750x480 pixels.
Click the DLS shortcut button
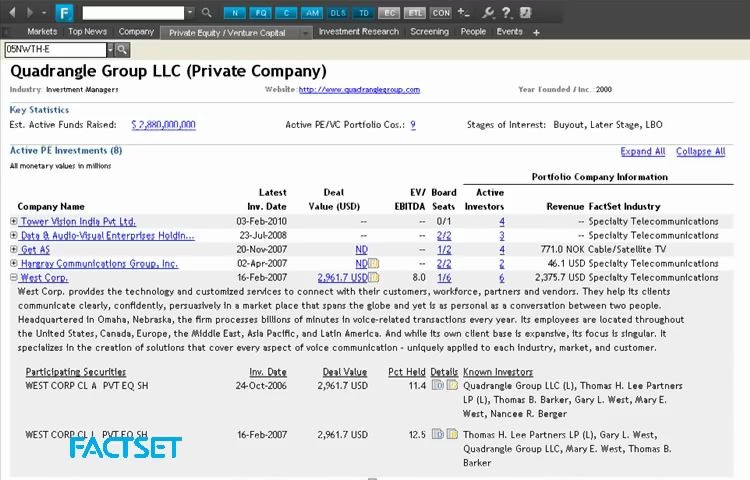click(x=338, y=13)
